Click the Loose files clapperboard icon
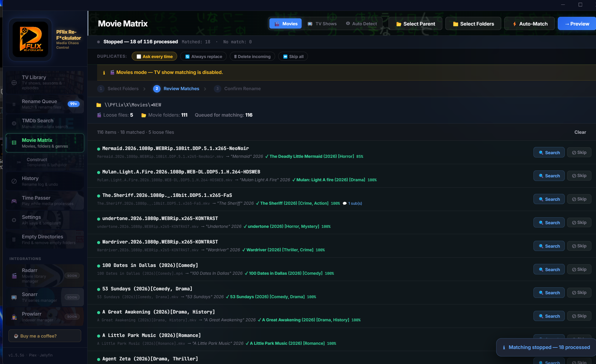Image resolution: width=596 pixels, height=364 pixels. (99, 115)
